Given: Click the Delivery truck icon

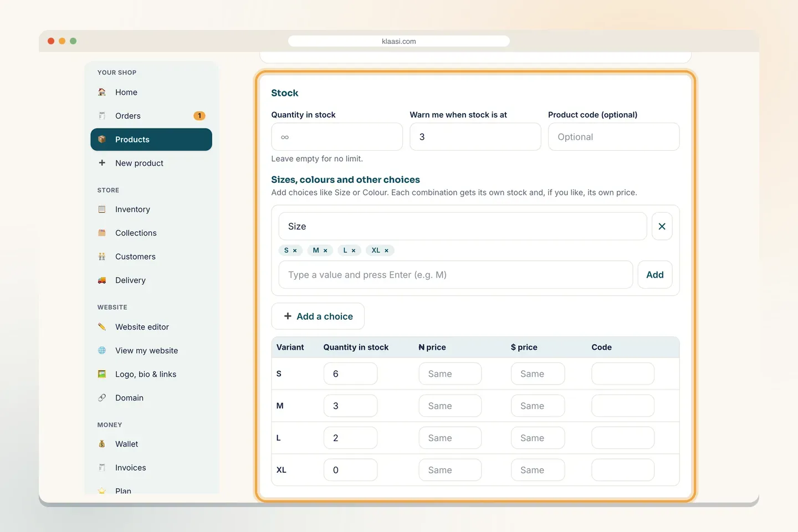Looking at the screenshot, I should tap(102, 280).
